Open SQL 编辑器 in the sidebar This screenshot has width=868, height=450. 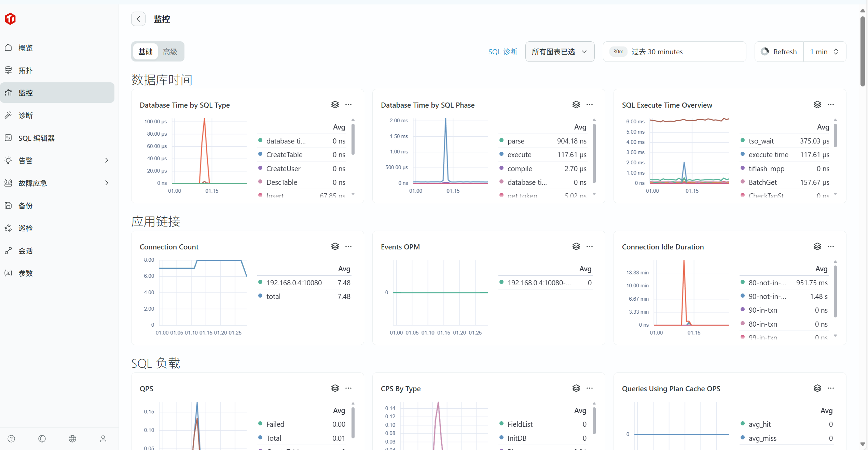click(36, 138)
